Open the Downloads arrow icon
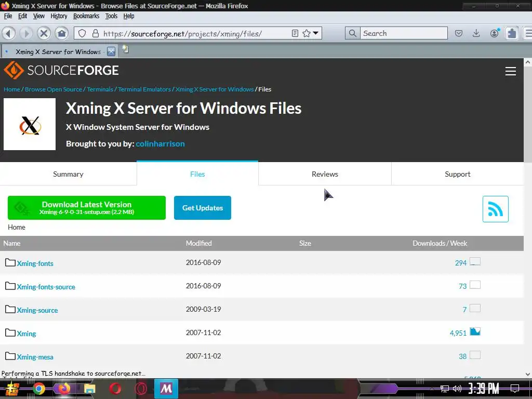Image resolution: width=532 pixels, height=399 pixels. pyautogui.click(x=476, y=33)
